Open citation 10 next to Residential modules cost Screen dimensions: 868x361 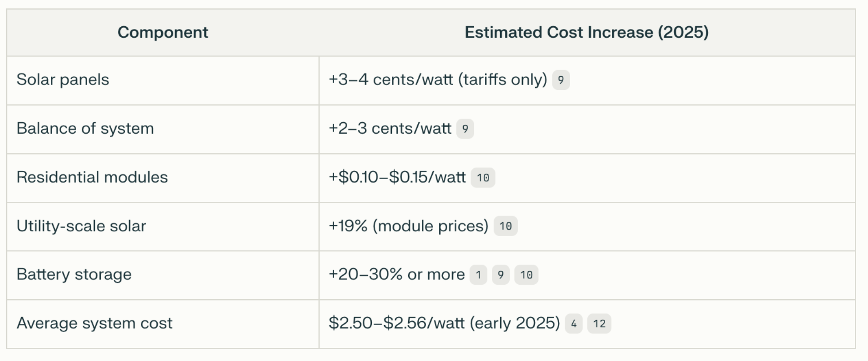tap(483, 177)
